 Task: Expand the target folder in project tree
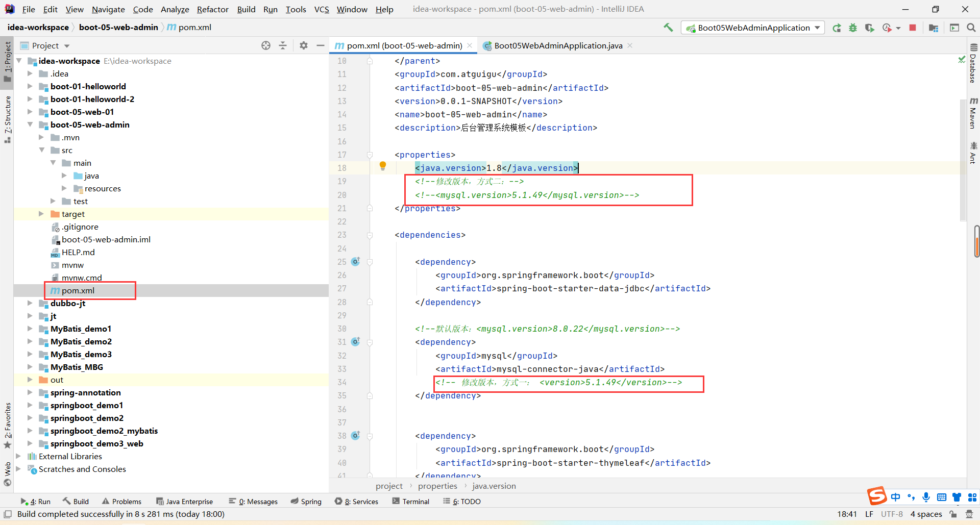pos(41,214)
